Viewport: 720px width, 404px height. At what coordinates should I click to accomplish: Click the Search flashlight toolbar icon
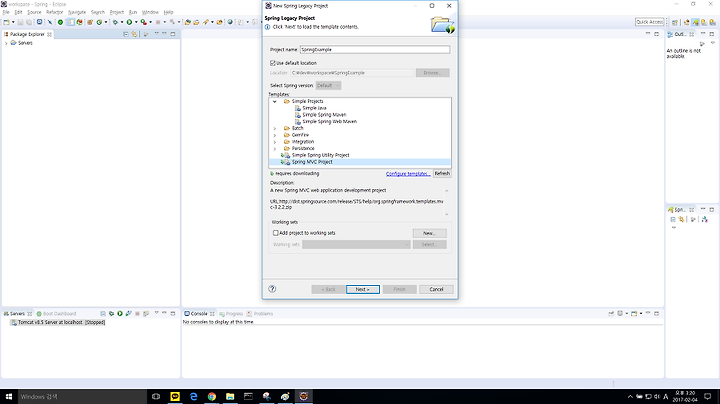[x=206, y=22]
